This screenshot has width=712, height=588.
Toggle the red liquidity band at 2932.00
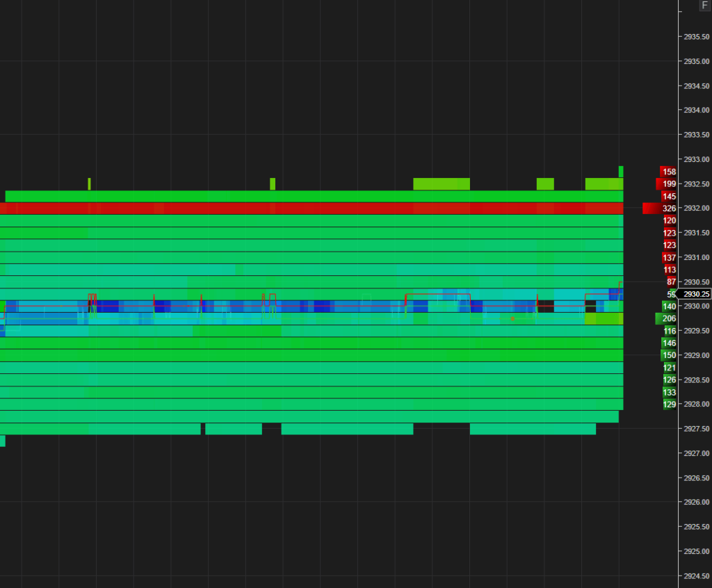pyautogui.click(x=313, y=208)
